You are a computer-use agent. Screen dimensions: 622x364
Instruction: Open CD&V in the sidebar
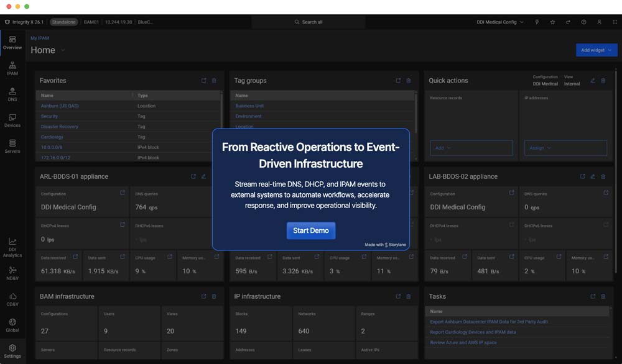click(x=12, y=299)
